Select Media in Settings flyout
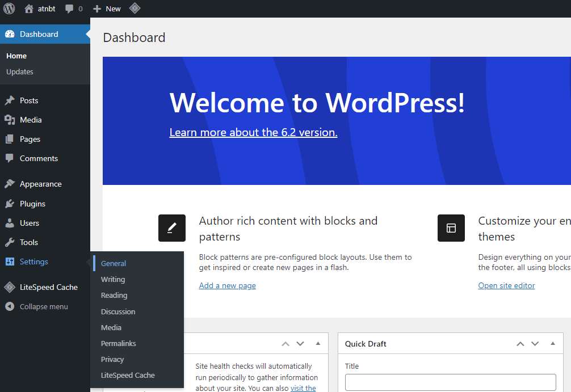 click(x=111, y=327)
